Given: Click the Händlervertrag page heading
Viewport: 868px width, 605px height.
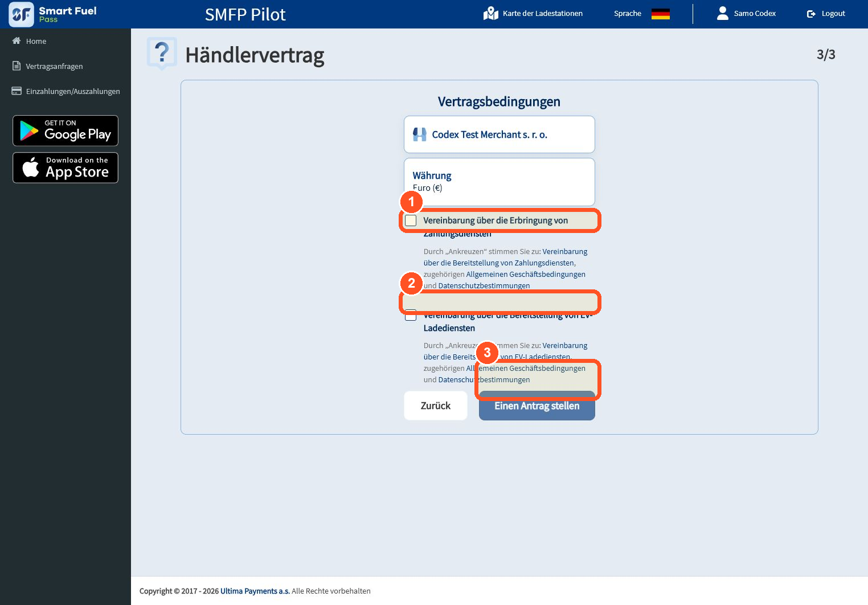Looking at the screenshot, I should pyautogui.click(x=255, y=55).
